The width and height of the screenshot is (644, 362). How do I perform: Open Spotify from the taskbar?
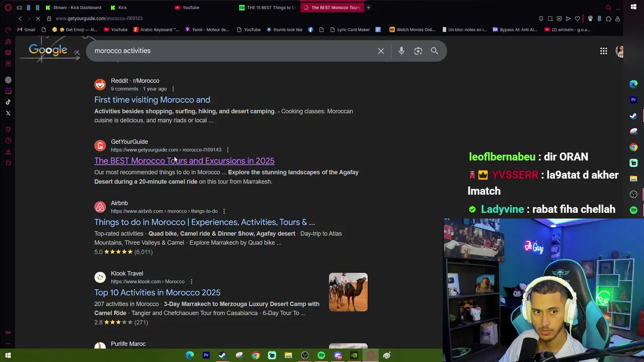pos(321,355)
